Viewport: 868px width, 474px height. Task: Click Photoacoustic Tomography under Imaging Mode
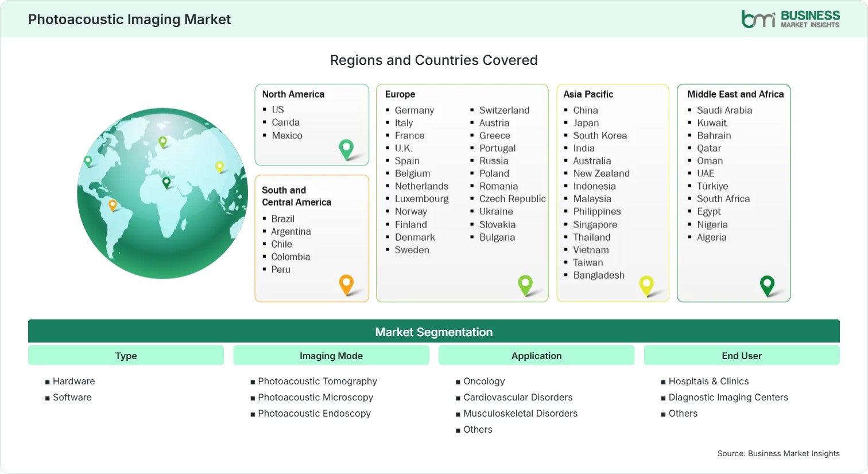click(x=317, y=381)
